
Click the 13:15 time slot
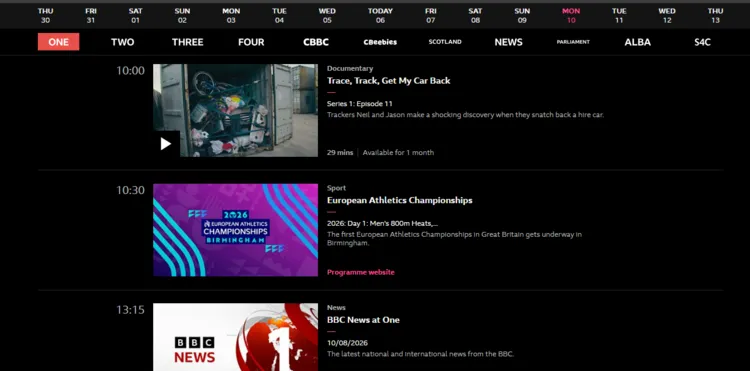point(130,310)
